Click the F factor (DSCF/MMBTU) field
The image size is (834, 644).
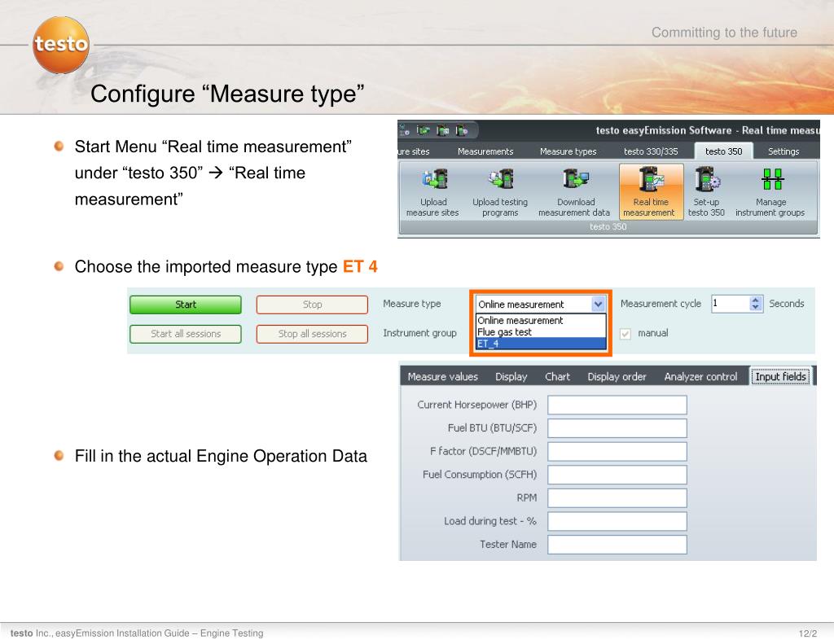click(617, 452)
